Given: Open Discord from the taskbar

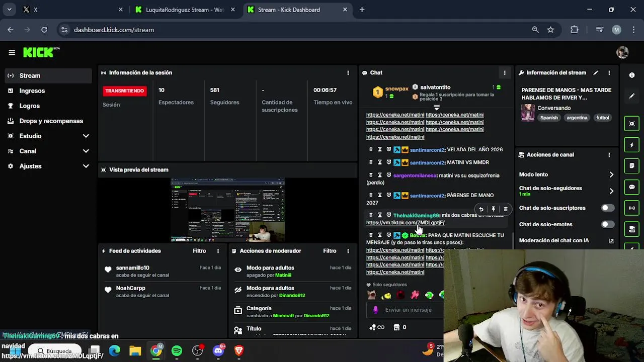Looking at the screenshot, I should (x=218, y=350).
